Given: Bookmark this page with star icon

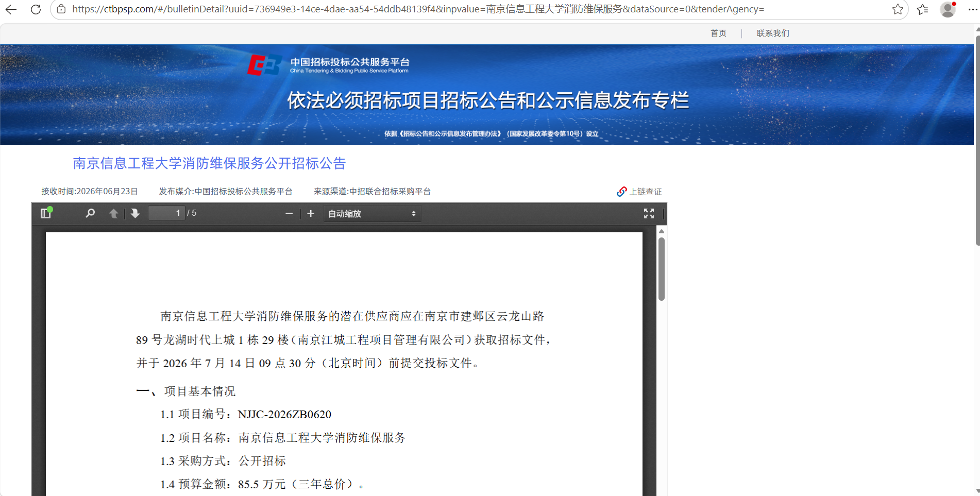Looking at the screenshot, I should (898, 9).
